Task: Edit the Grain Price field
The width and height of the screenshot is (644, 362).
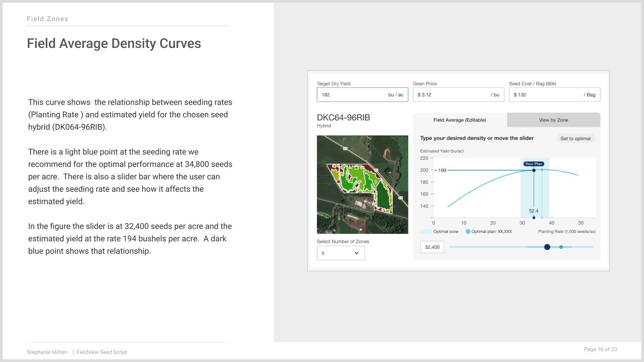Action: click(459, 95)
